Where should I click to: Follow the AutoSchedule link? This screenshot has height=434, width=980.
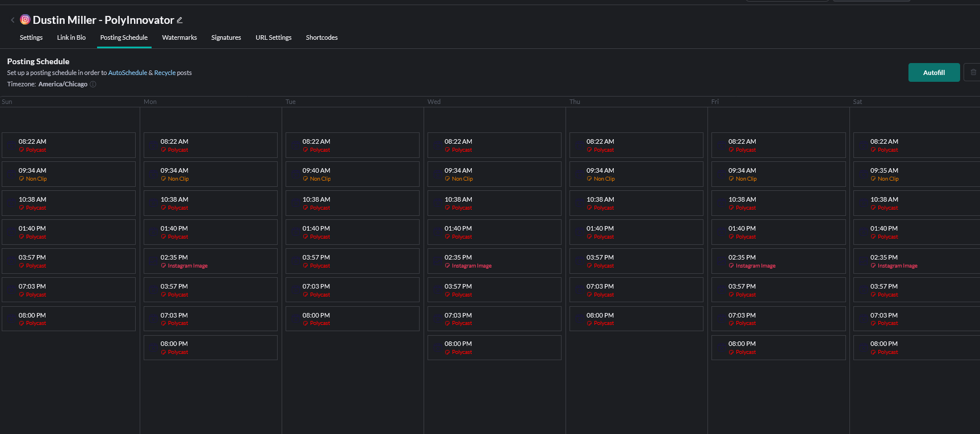127,73
